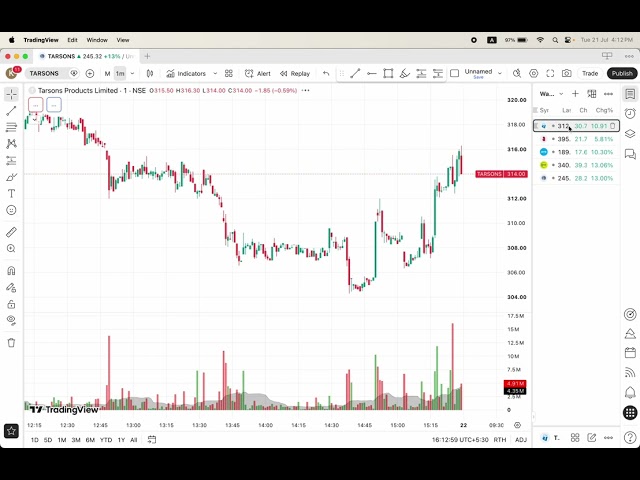The height and width of the screenshot is (480, 640).
Task: Open the candle chart style selector
Action: tap(150, 73)
